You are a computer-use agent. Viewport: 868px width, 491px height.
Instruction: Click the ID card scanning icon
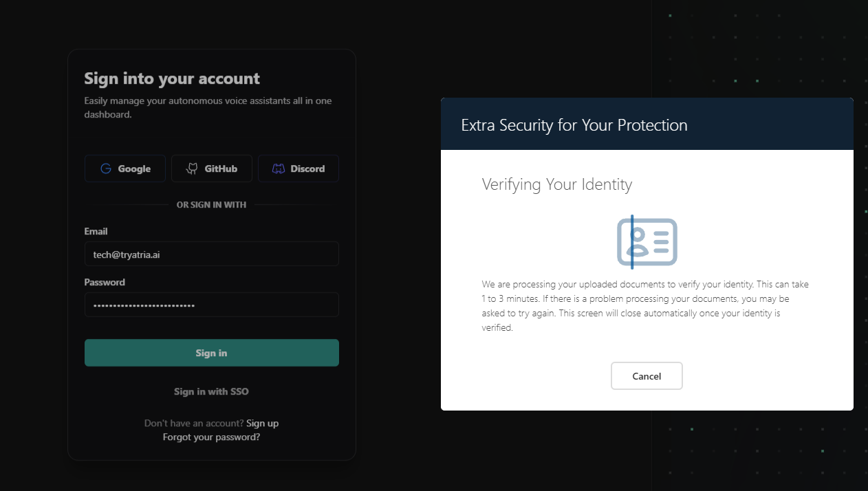pyautogui.click(x=647, y=242)
